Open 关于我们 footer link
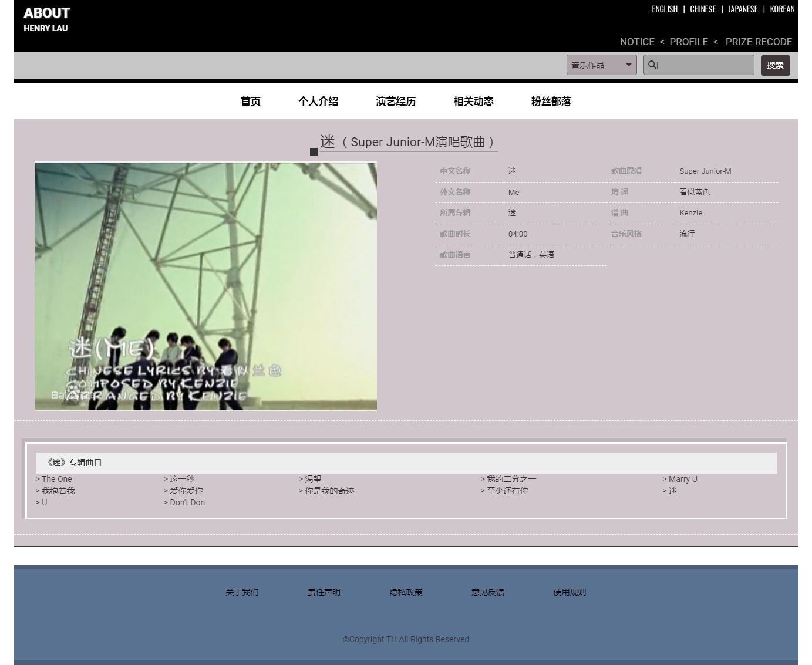 [242, 592]
